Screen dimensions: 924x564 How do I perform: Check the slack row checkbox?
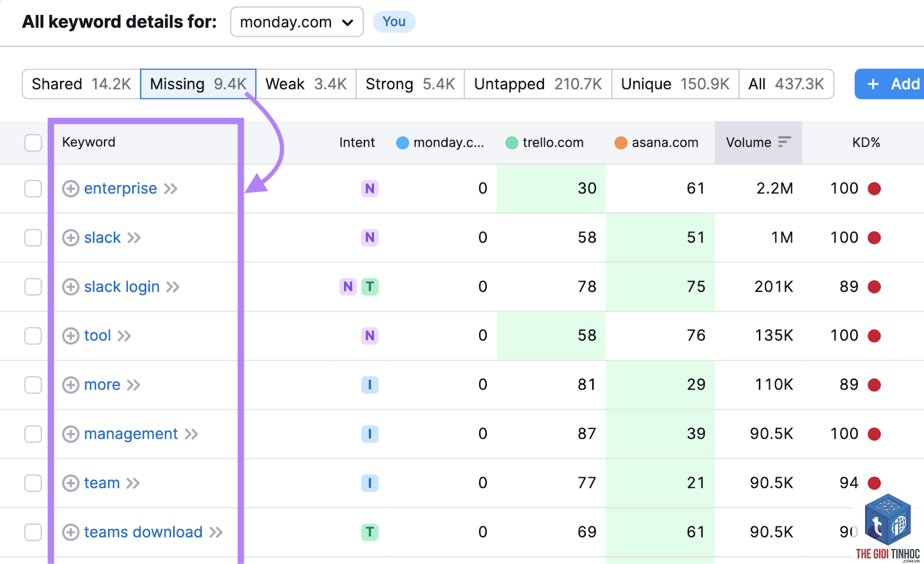[x=33, y=238]
